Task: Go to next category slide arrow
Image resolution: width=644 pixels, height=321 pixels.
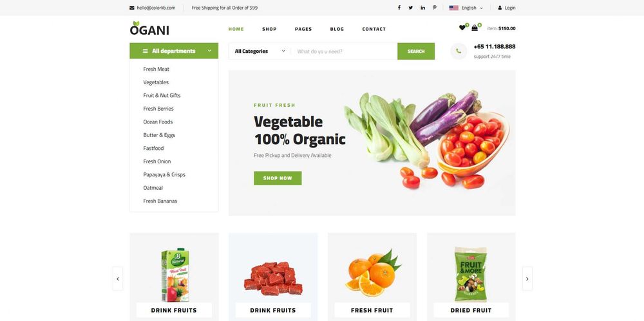Action: (x=527, y=279)
